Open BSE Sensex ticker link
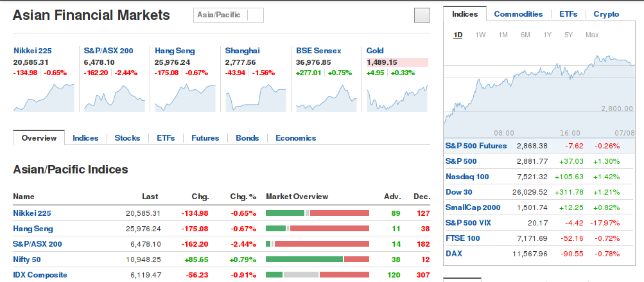The height and width of the screenshot is (282, 644). coord(318,51)
